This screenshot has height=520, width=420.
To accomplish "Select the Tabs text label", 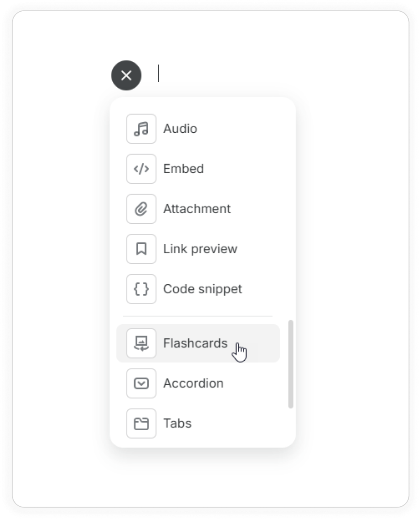I will point(177,423).
